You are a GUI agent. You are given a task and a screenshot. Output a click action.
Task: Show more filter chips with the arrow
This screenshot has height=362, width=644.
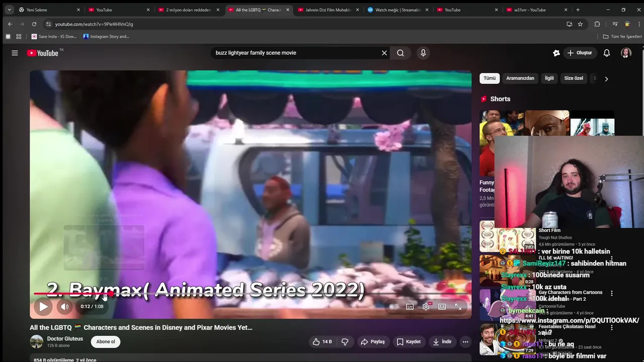(606, 79)
